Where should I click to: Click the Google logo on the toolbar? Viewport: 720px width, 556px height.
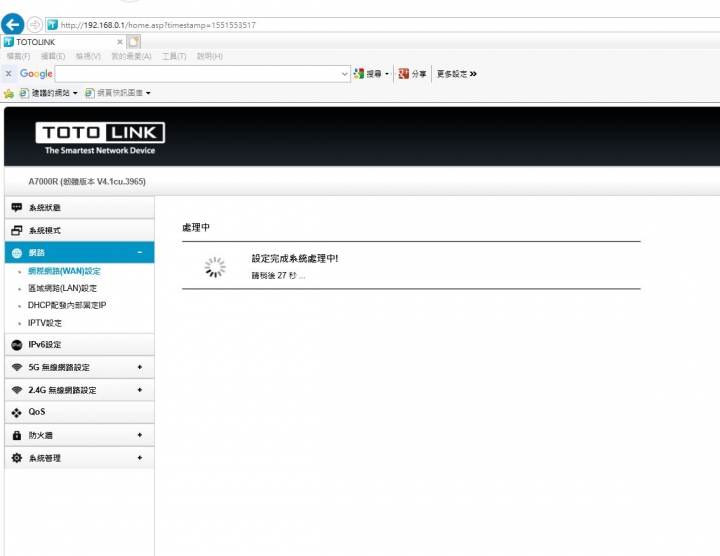click(x=36, y=73)
